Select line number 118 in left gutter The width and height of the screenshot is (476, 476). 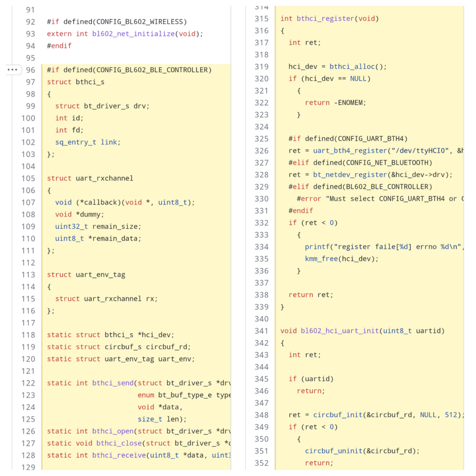pos(28,335)
